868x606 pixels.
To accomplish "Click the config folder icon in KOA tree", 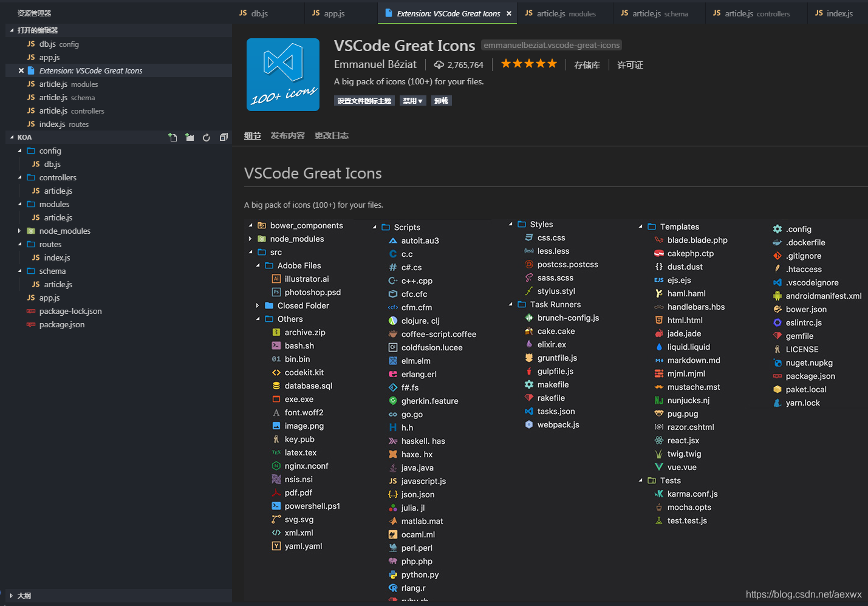I will (31, 151).
